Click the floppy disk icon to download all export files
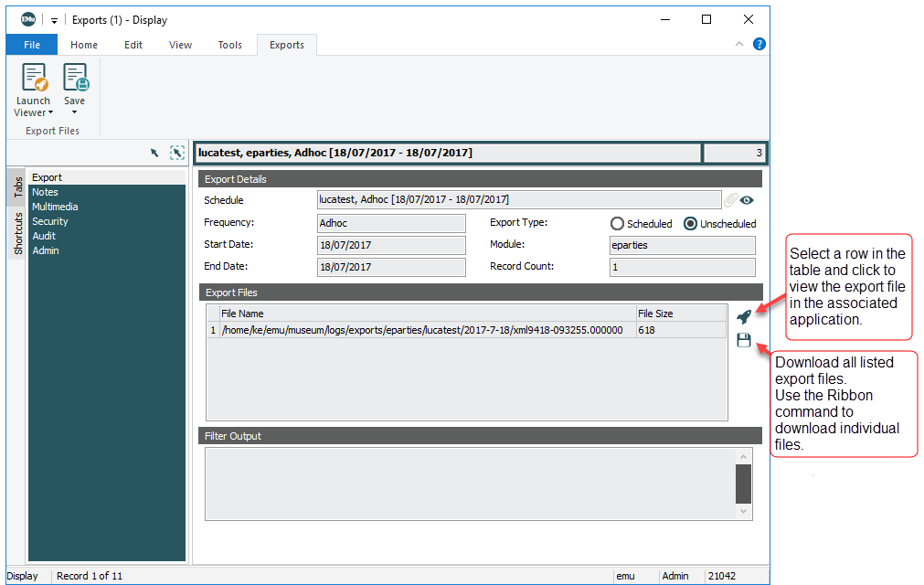The image size is (924, 585). tap(744, 340)
